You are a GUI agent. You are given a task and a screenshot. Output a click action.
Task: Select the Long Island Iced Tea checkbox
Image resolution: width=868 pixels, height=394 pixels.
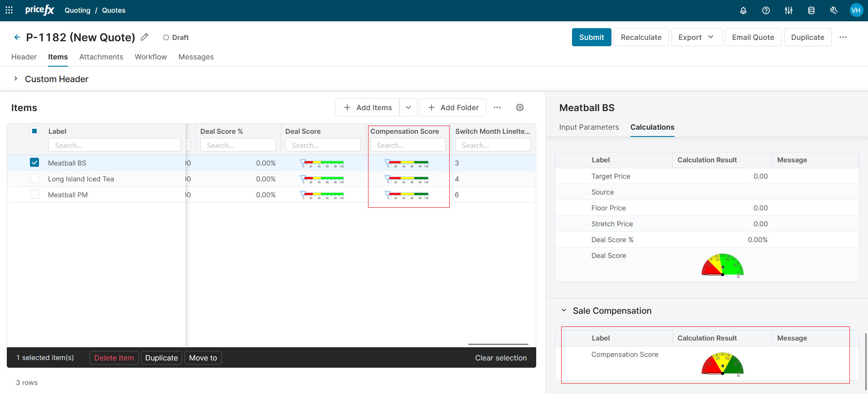click(34, 179)
